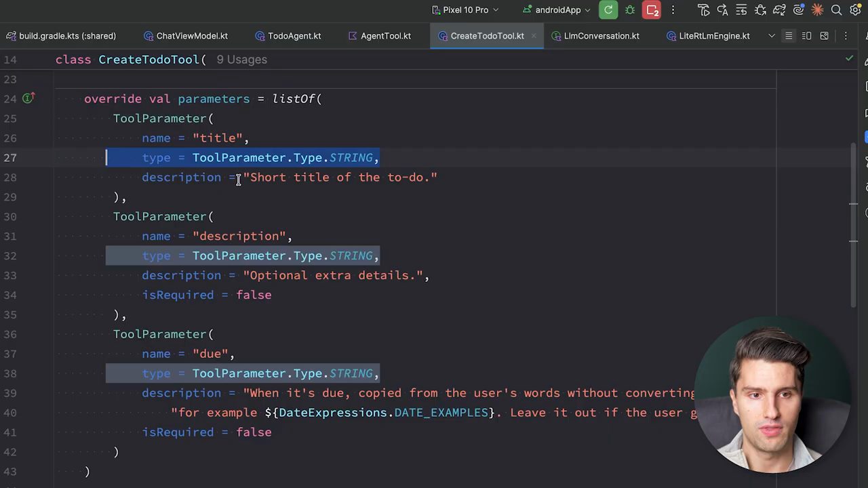Switch to preview-only design view mode
This screenshot has height=488, width=868.
pos(824,36)
